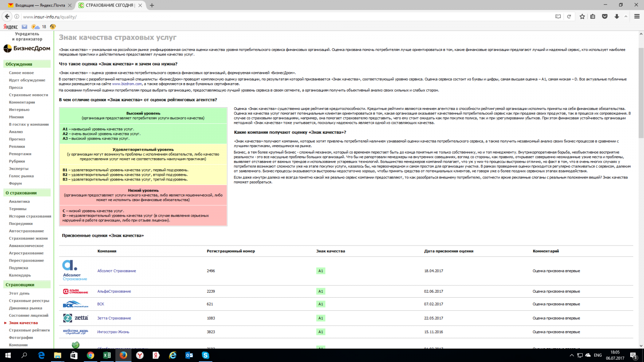Select the 'Страховщики' sidebar section header
The width and height of the screenshot is (644, 362).
coord(27,285)
